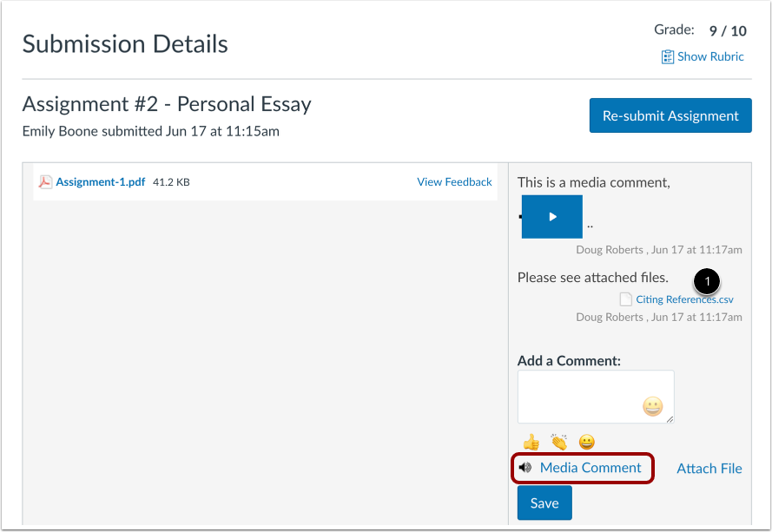Insert the smiley emoji inside the comment box

pos(652,406)
